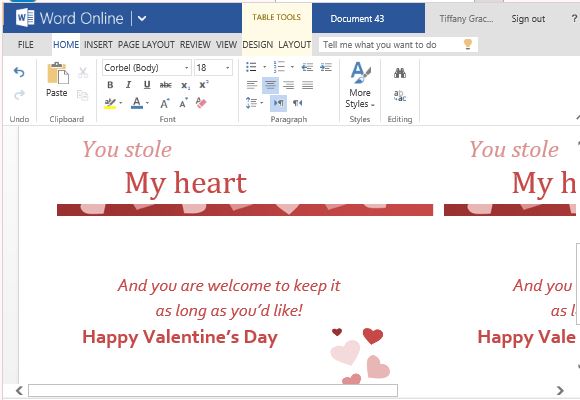Click the Redo arrow icon
Image resolution: width=580 pixels, height=400 pixels.
click(19, 95)
